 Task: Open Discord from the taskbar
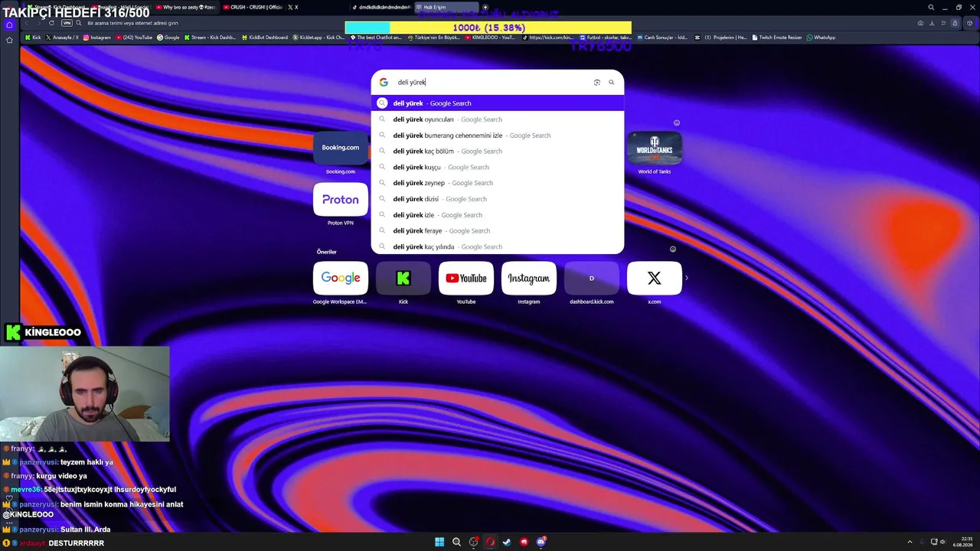541,542
